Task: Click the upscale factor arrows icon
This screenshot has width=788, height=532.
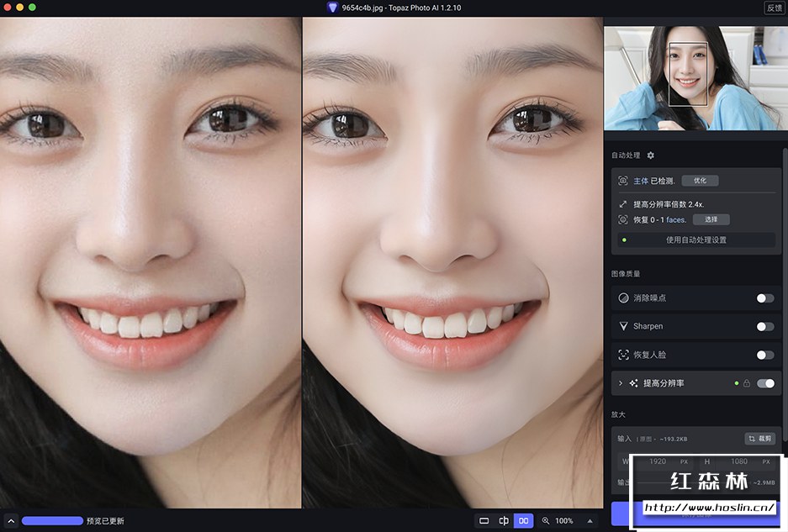Action: pos(622,204)
